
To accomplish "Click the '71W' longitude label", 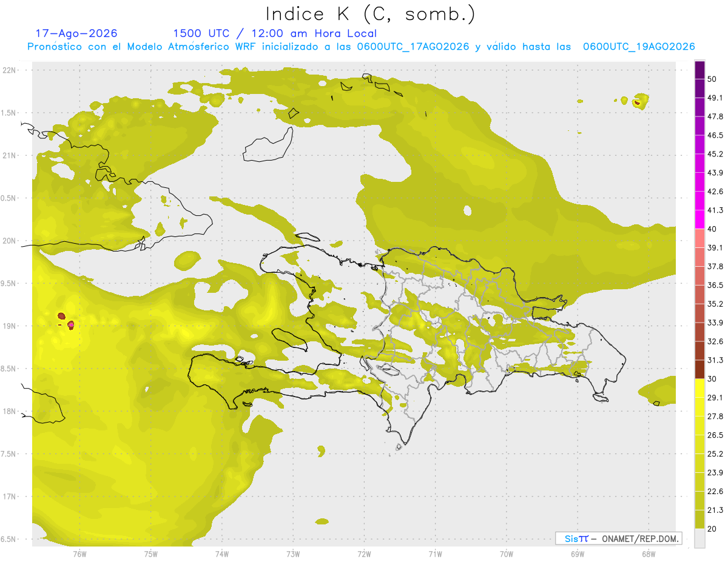I will pos(435,554).
